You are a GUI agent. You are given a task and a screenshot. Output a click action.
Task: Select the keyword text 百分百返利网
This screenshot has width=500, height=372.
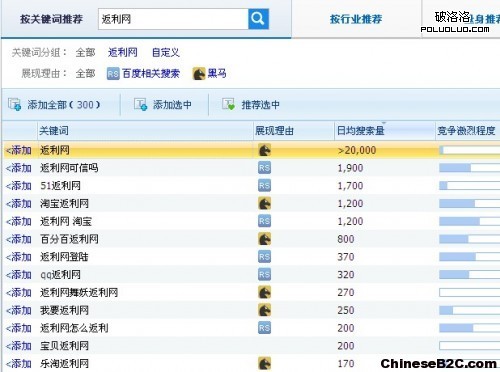69,239
